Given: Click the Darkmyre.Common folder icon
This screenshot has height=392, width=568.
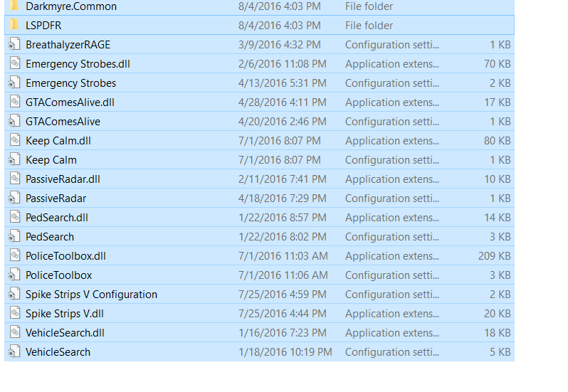Looking at the screenshot, I should [x=14, y=6].
